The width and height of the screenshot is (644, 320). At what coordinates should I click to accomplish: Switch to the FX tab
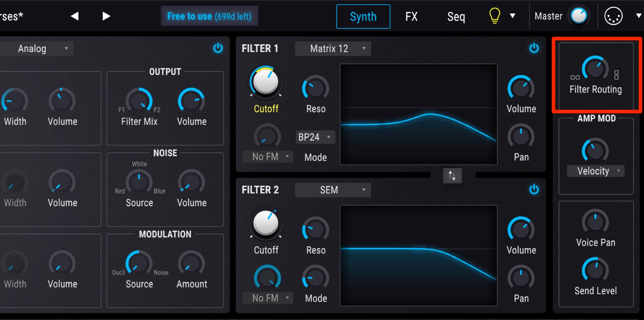point(411,16)
